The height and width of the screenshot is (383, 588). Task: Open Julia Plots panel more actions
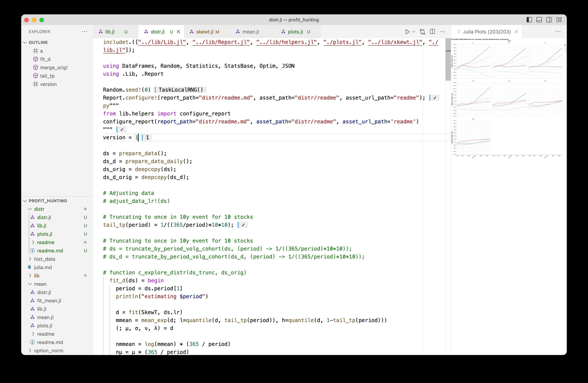558,32
